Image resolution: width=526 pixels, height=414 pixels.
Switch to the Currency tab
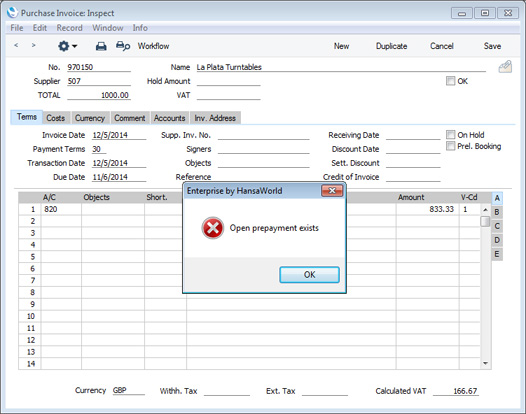90,118
